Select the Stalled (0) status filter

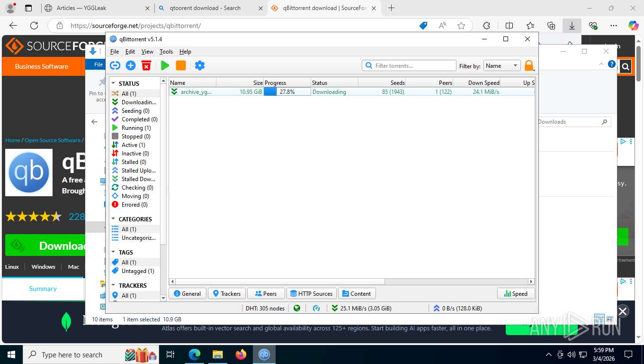[134, 162]
